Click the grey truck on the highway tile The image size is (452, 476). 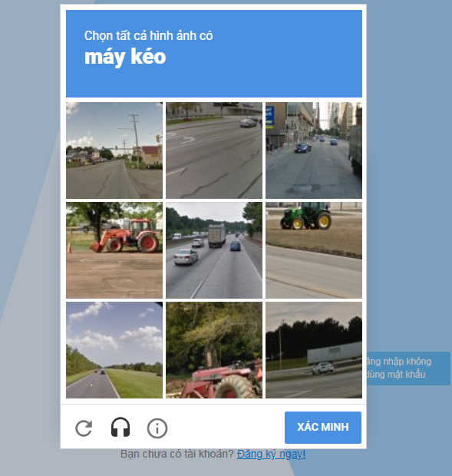216,235
